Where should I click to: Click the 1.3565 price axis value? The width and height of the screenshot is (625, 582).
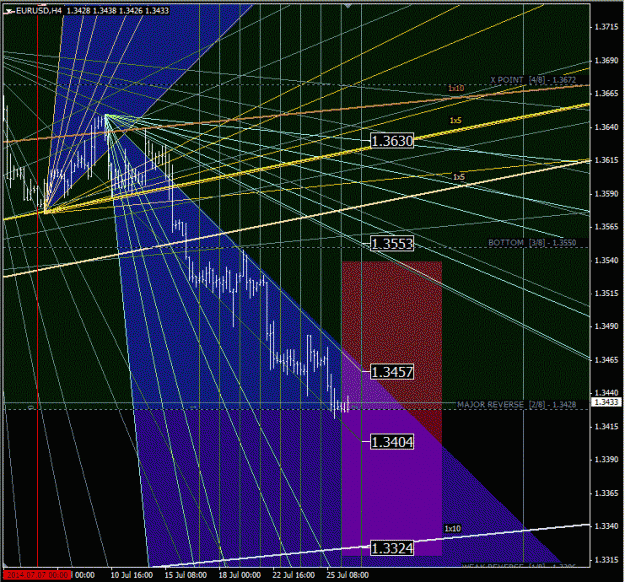606,226
